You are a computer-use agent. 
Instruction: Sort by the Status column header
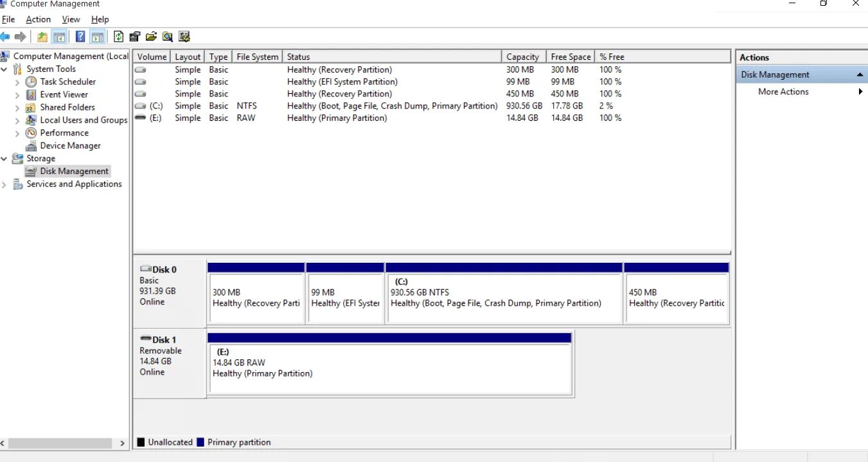tap(392, 57)
